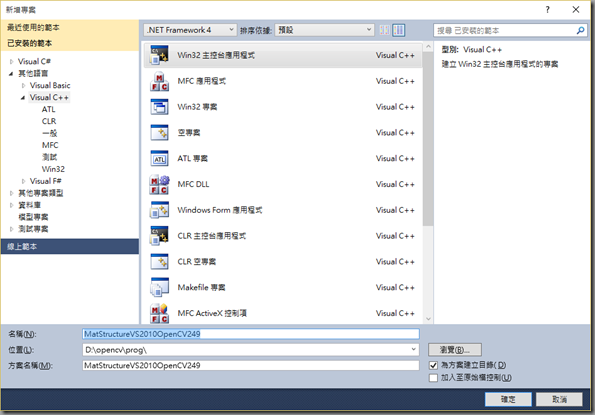Click the ATL 專案 template icon
The height and width of the screenshot is (415, 595).
click(159, 159)
